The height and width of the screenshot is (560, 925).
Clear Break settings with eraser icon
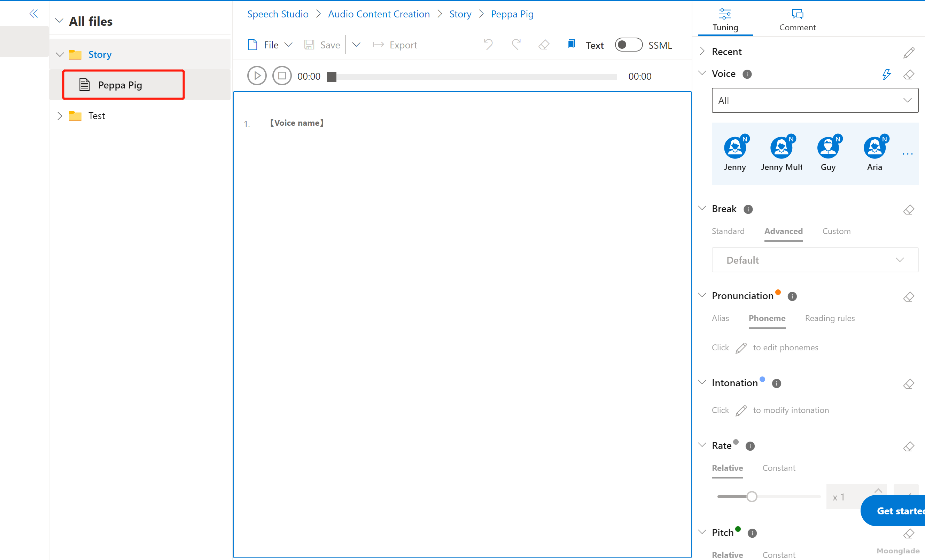(x=909, y=209)
